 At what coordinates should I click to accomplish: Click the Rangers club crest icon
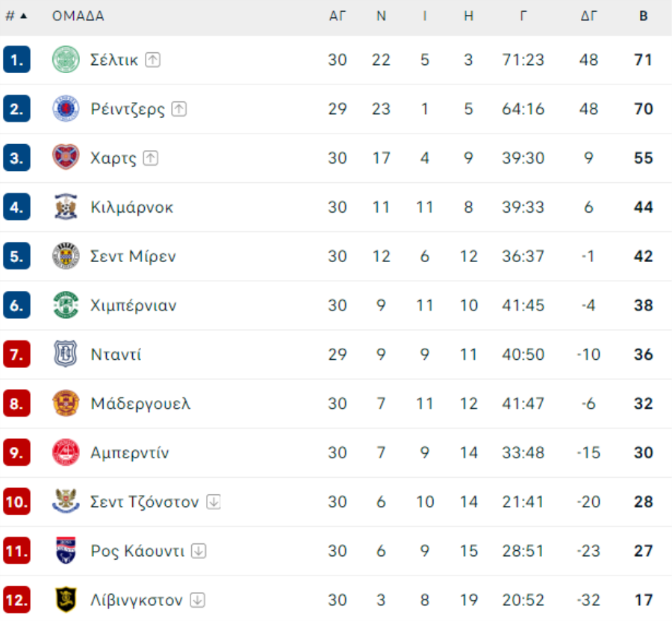point(66,109)
